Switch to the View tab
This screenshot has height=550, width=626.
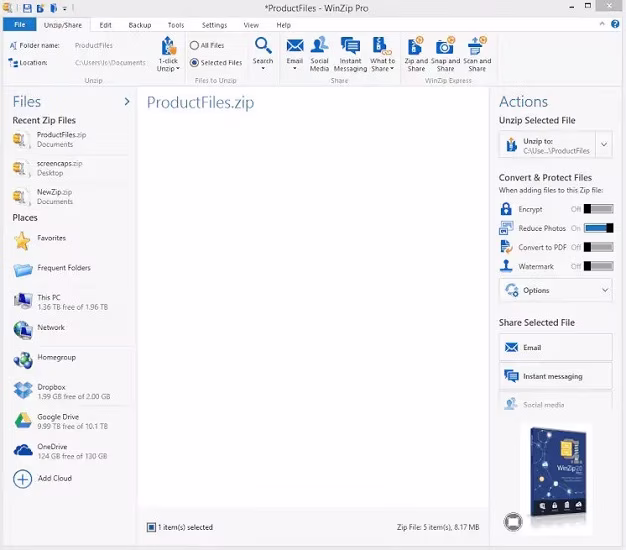(251, 25)
